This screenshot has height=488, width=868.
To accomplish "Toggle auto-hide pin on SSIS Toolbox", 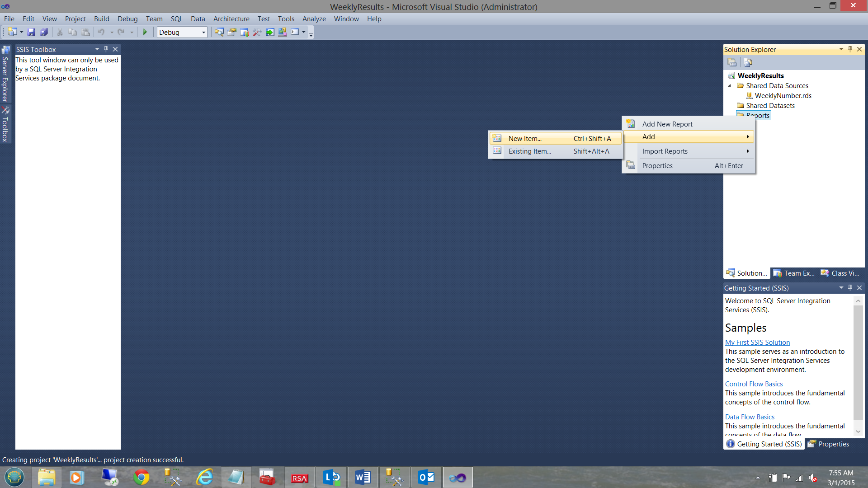I will click(x=106, y=49).
